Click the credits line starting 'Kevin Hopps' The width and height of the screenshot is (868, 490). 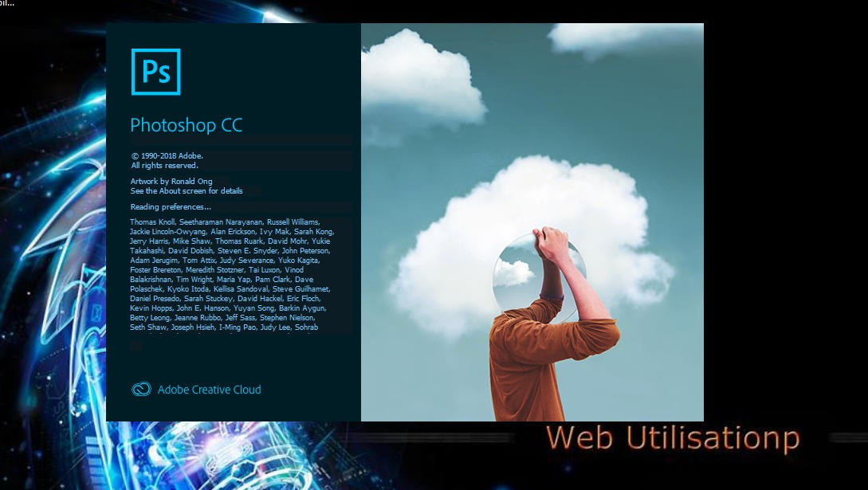point(228,308)
